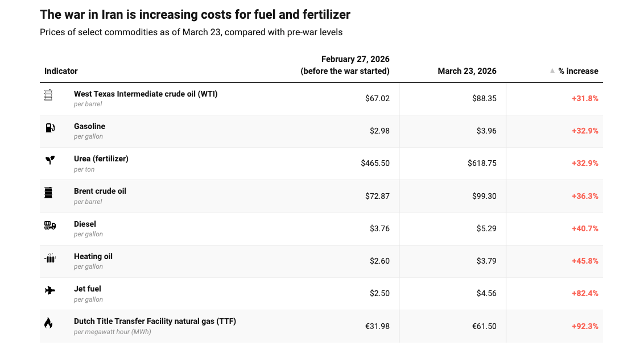Image resolution: width=644 pixels, height=354 pixels.
Task: Click the Diesel row label
Action: click(85, 224)
